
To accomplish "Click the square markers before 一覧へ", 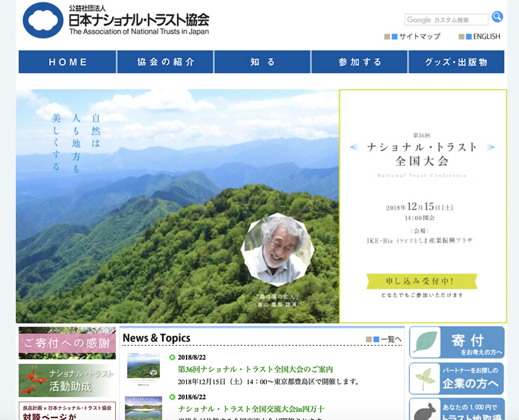I will pos(372,339).
